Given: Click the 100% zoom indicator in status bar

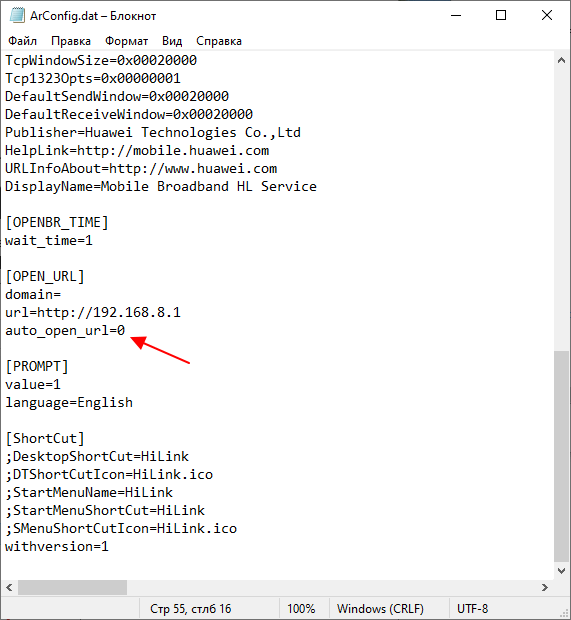Looking at the screenshot, I should [301, 609].
